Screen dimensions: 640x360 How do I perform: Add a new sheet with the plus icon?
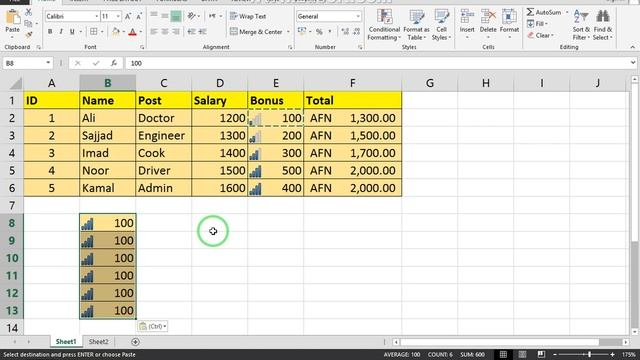(x=135, y=342)
